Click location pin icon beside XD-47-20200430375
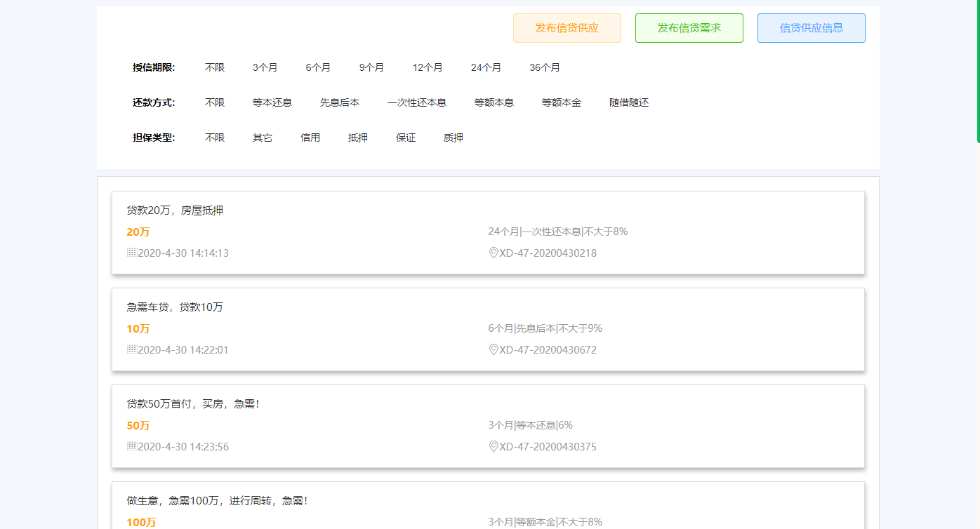Screen dimensions: 980x529 pyautogui.click(x=493, y=446)
